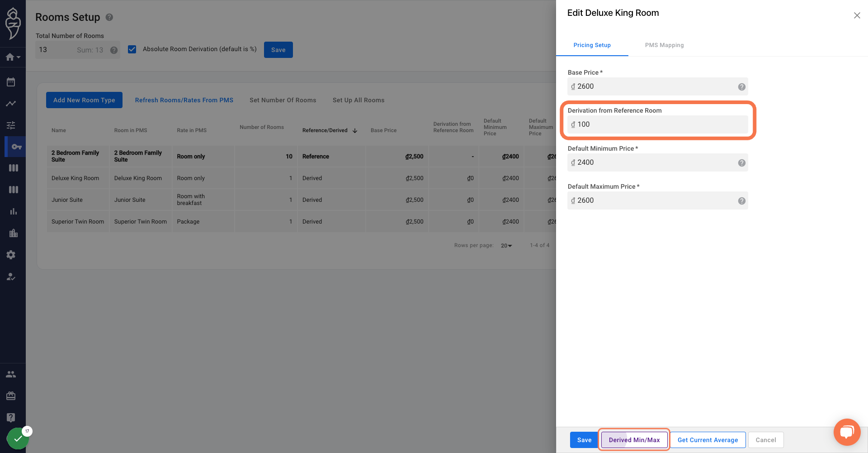Click help icon beside Base Price field
The width and height of the screenshot is (868, 453).
[742, 87]
